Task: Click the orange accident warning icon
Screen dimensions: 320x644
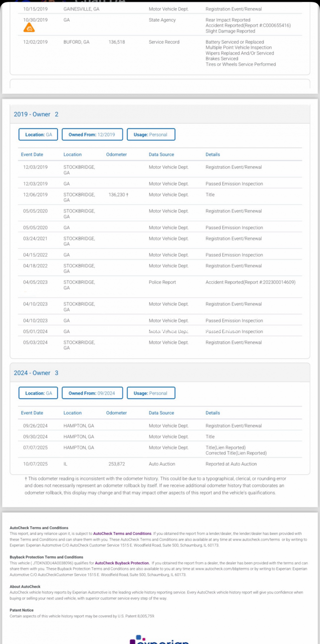Action: coord(29,29)
